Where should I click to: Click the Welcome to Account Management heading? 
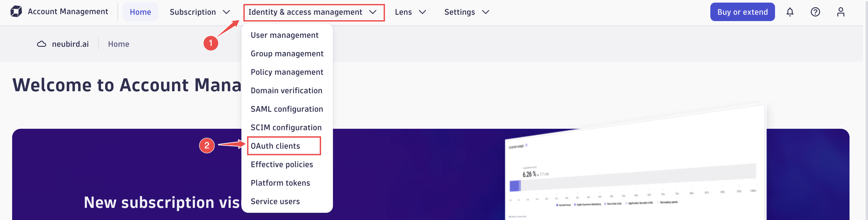point(127,85)
